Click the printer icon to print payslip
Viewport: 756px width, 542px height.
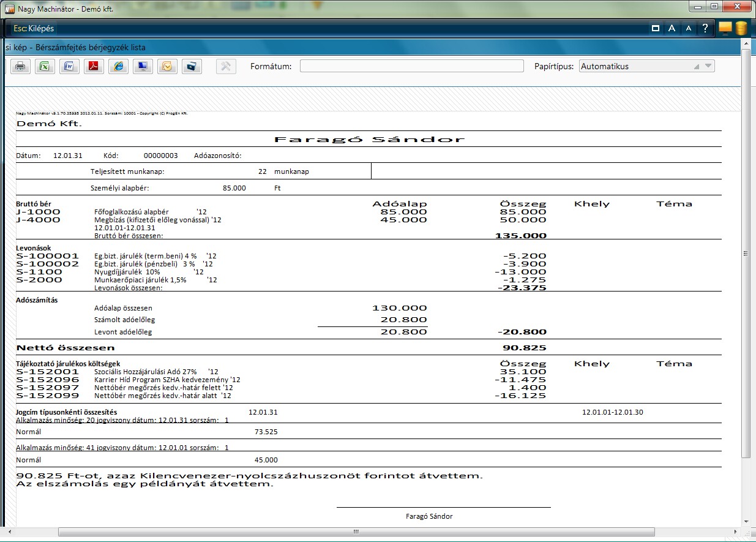[20, 67]
